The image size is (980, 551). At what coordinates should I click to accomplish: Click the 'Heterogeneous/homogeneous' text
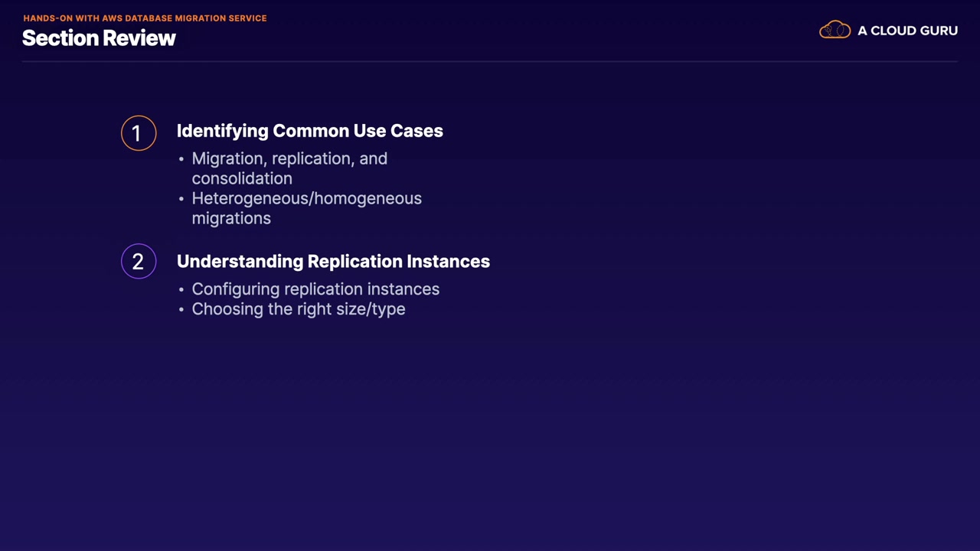click(x=306, y=198)
